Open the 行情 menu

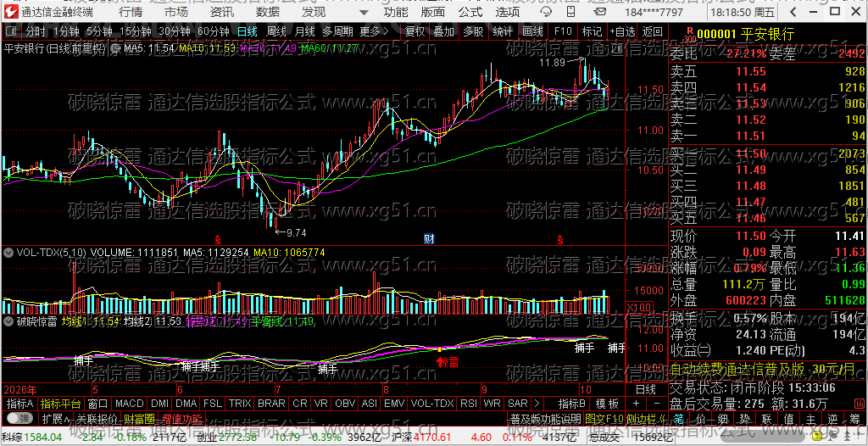131,12
